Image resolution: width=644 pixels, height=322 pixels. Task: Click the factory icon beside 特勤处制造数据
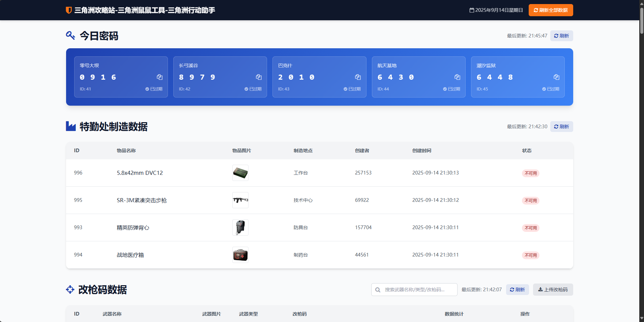tap(71, 126)
